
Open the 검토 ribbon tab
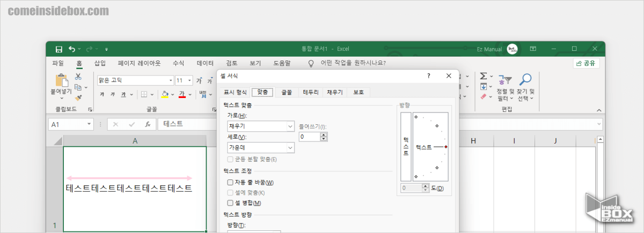click(232, 63)
